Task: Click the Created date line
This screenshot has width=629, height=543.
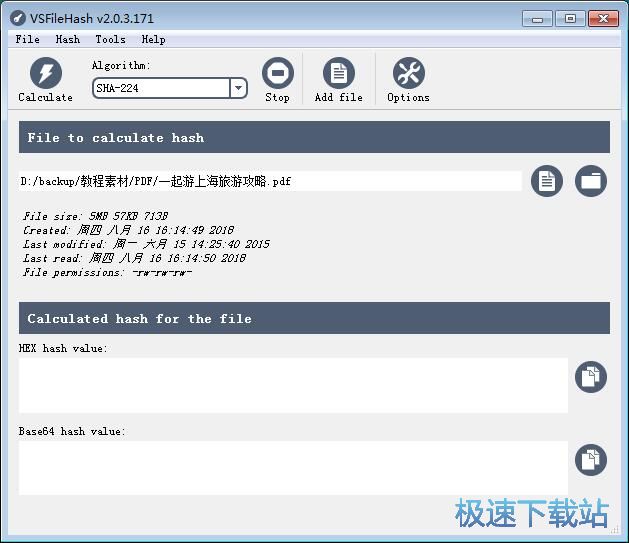Action: (128, 230)
